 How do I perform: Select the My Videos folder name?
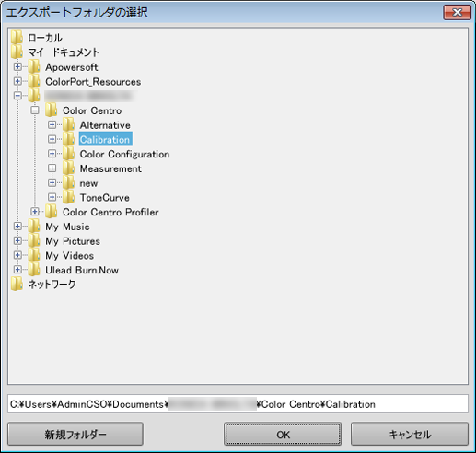pos(70,255)
